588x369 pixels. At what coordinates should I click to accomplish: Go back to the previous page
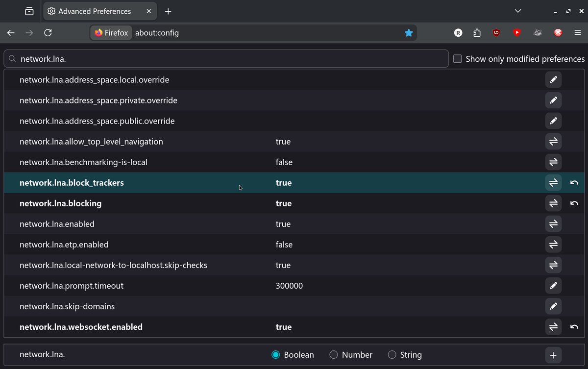[x=11, y=33]
